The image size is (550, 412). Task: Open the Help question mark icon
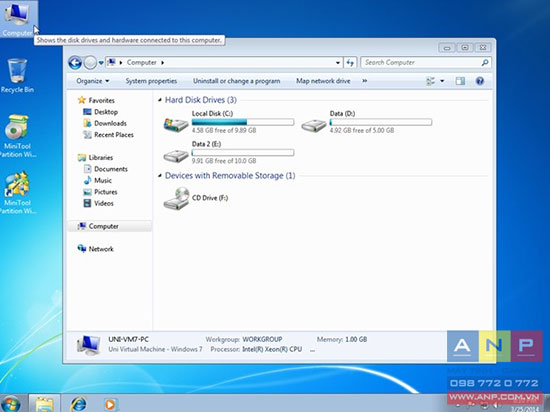(480, 81)
